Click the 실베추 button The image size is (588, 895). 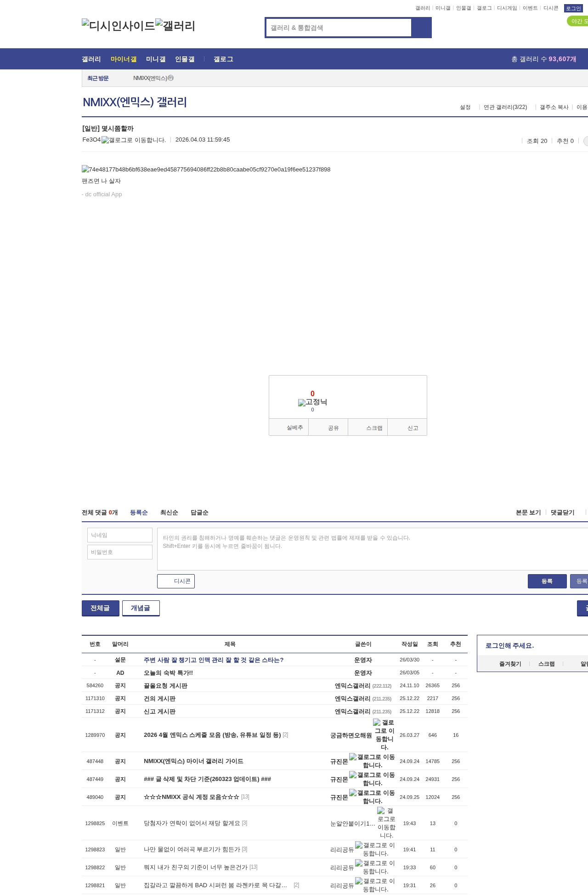pyautogui.click(x=289, y=428)
